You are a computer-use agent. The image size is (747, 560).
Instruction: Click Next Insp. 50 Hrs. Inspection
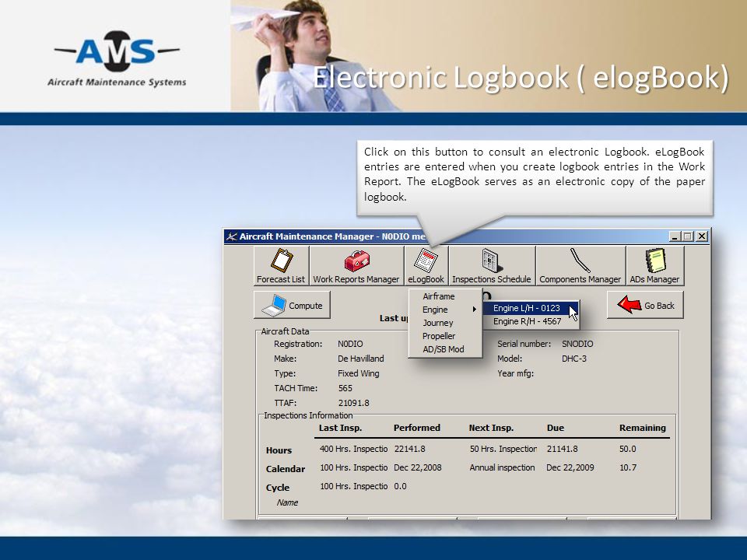pyautogui.click(x=503, y=449)
